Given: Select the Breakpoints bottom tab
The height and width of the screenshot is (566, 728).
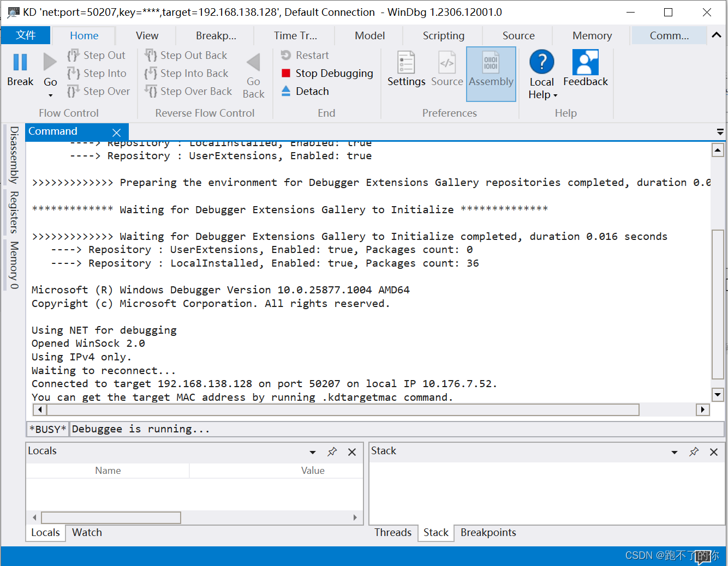Looking at the screenshot, I should (x=488, y=533).
